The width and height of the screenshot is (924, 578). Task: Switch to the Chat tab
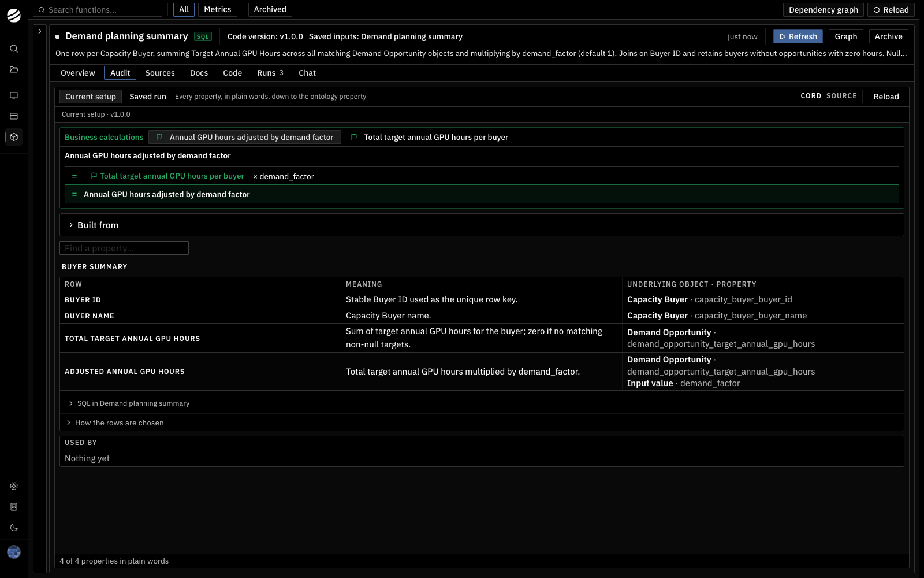tap(307, 73)
